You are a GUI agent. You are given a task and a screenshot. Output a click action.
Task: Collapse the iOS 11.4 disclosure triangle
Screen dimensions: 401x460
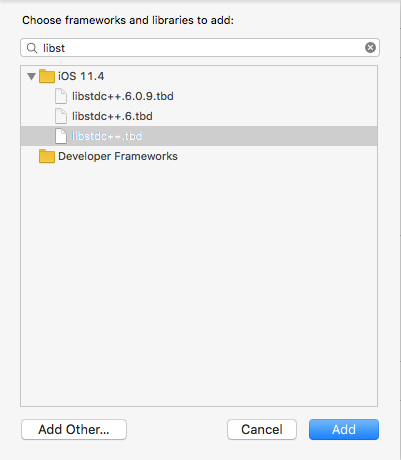tap(31, 77)
